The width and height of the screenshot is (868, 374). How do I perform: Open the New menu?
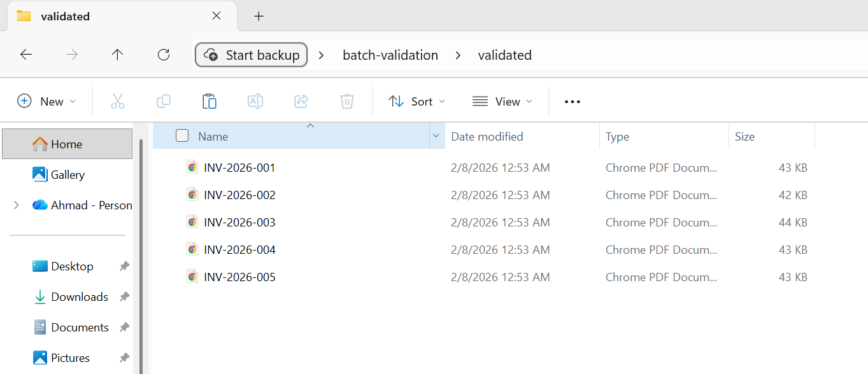46,101
